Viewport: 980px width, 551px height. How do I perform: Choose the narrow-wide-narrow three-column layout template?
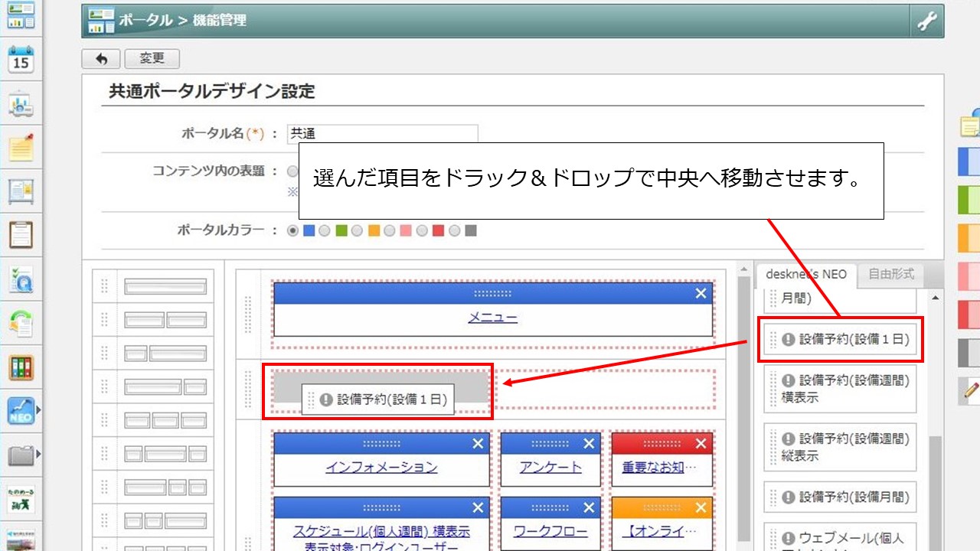[x=164, y=454]
